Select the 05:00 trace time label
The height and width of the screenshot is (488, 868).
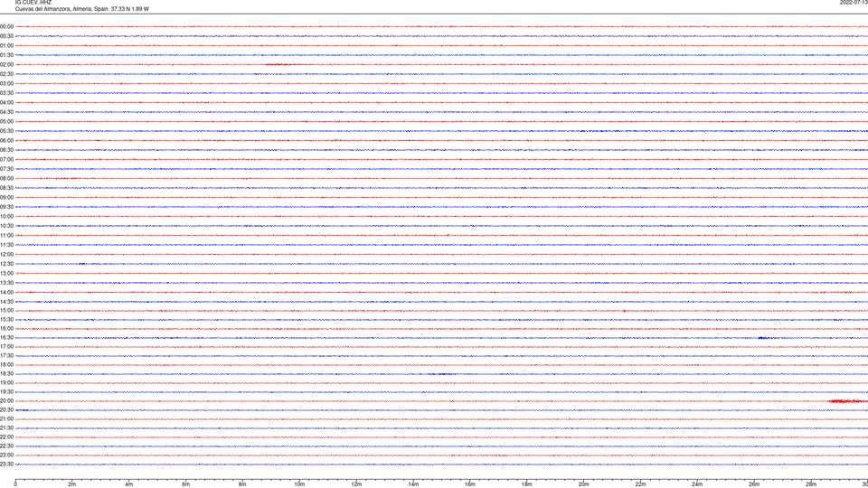[6, 121]
